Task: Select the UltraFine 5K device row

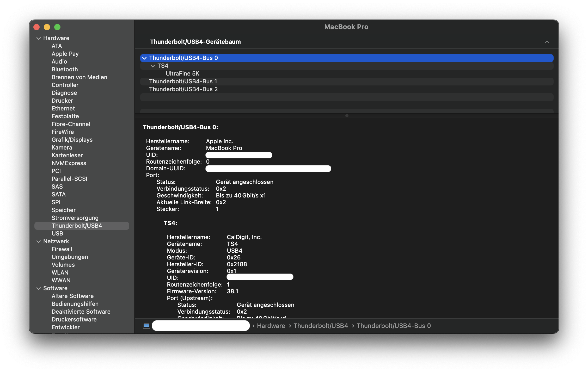Action: [x=347, y=74]
